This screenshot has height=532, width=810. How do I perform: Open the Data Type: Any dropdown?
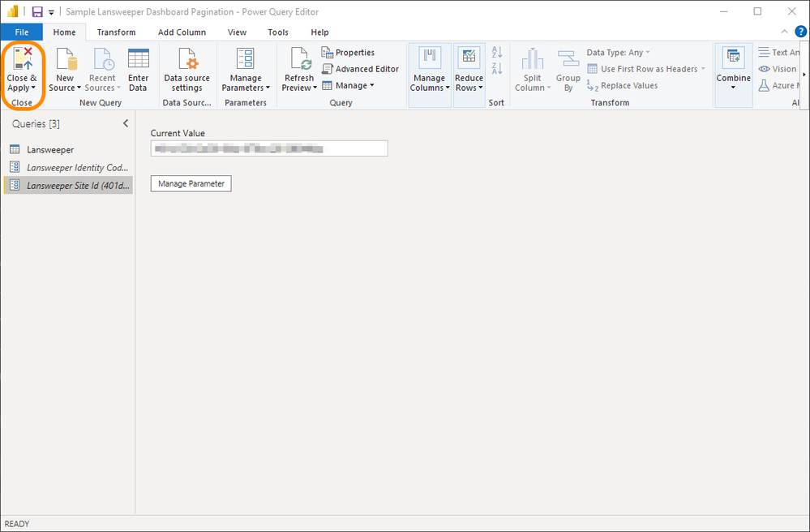pyautogui.click(x=618, y=52)
